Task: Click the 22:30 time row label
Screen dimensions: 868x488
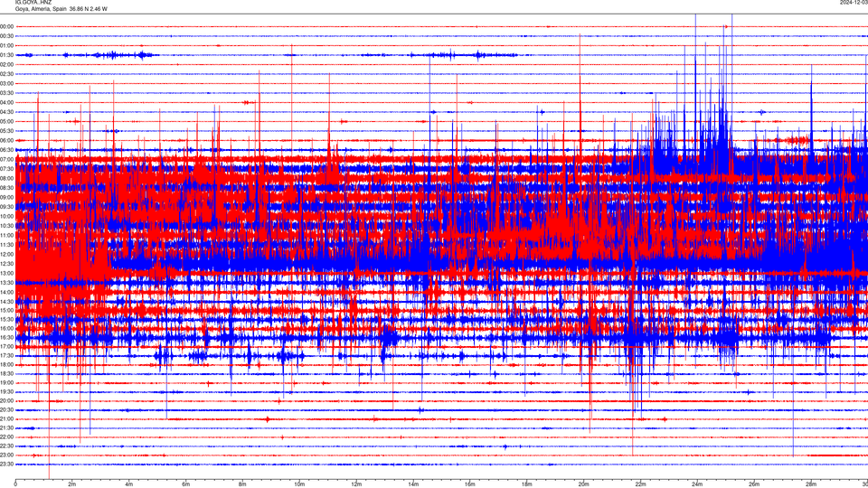Action: 7,446
